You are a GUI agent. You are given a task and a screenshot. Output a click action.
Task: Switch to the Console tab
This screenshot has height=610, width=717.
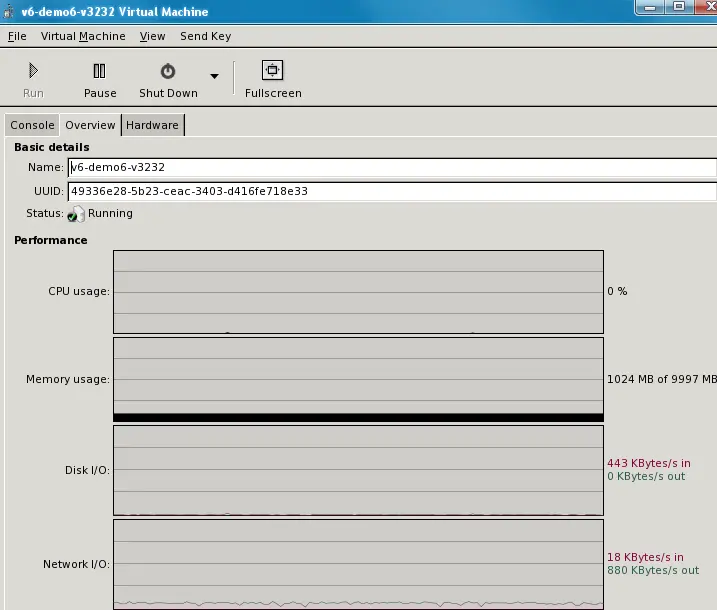[x=32, y=125]
